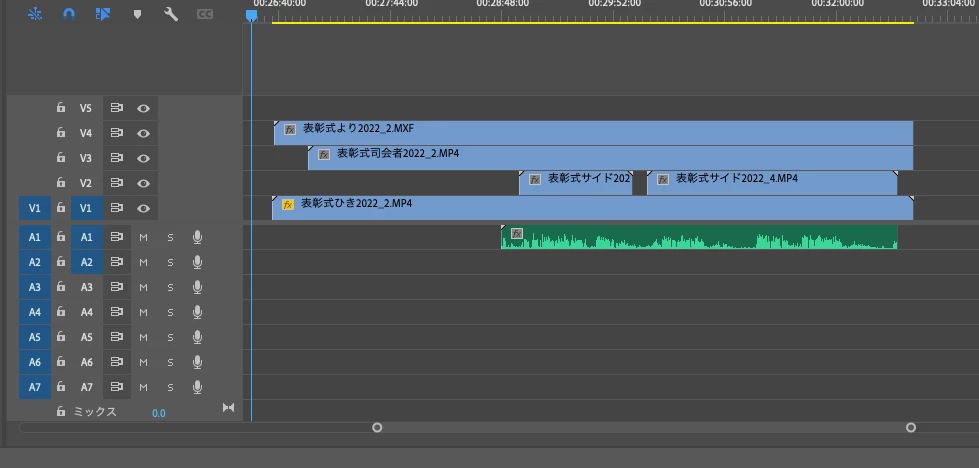
Task: Open timeline display settings wrench
Action: [x=170, y=14]
